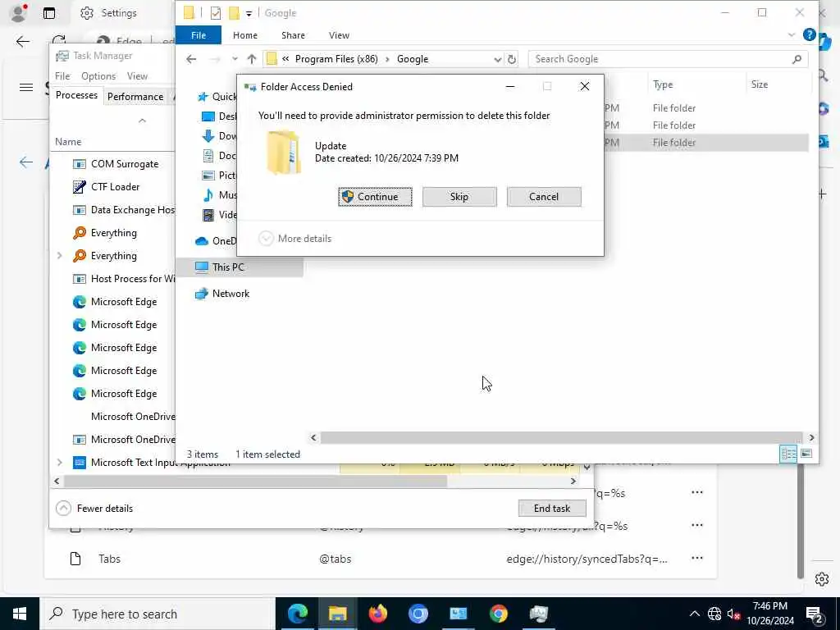
Task: Click the taskbar search box
Action: [157, 614]
